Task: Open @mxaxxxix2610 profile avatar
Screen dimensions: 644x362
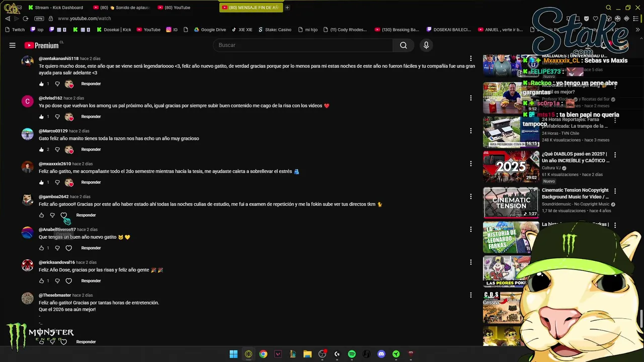Action: pos(28,167)
